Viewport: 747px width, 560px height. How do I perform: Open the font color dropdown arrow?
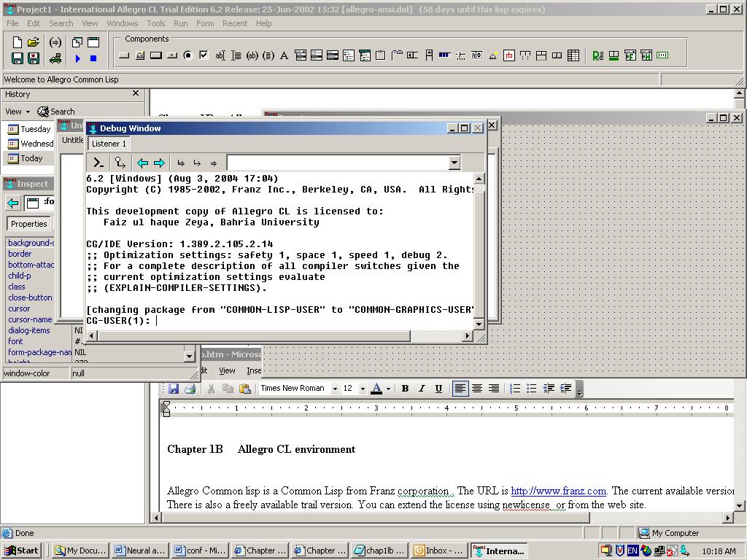pyautogui.click(x=388, y=389)
